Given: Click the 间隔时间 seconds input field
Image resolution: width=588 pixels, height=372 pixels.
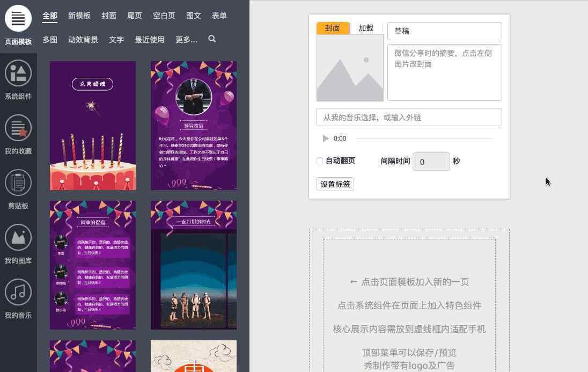Looking at the screenshot, I should [431, 162].
